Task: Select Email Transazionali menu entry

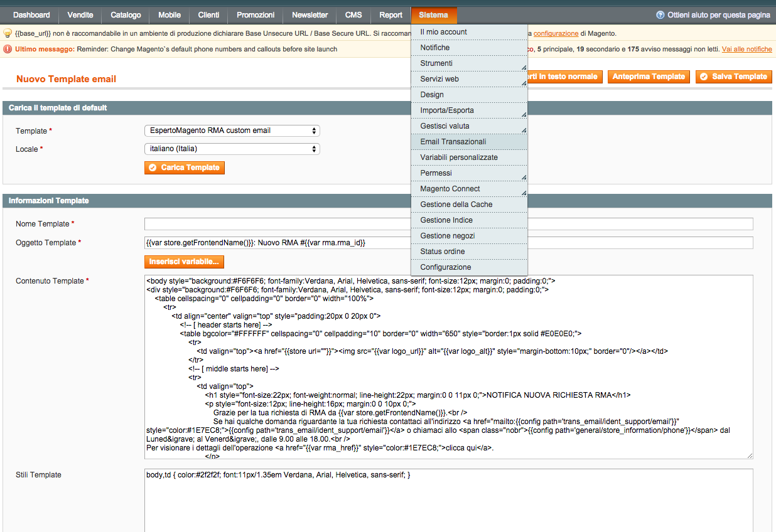Action: (469, 142)
